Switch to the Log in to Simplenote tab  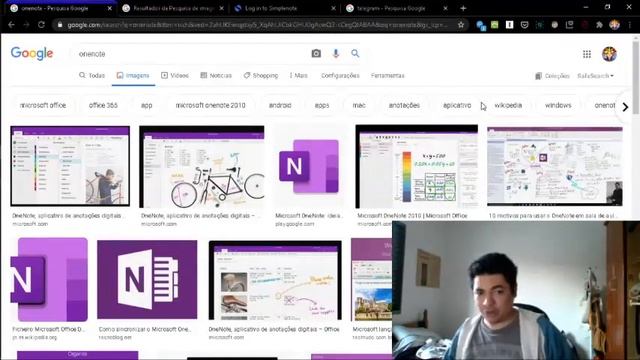(x=285, y=8)
